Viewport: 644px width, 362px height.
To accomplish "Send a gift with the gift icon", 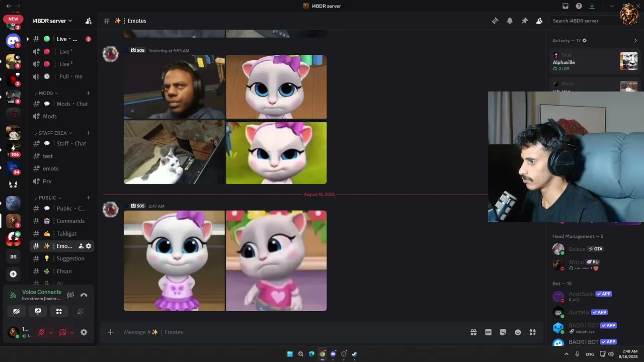I will tap(473, 332).
